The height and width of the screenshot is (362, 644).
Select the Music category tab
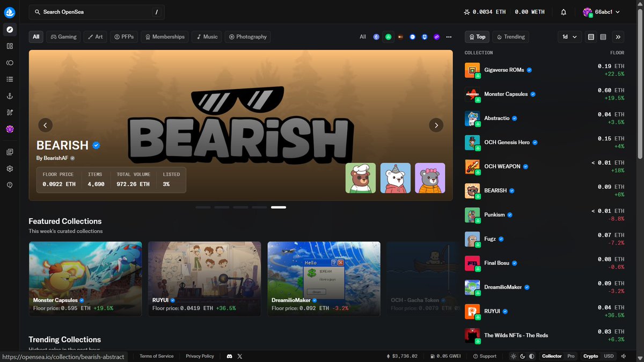point(207,37)
